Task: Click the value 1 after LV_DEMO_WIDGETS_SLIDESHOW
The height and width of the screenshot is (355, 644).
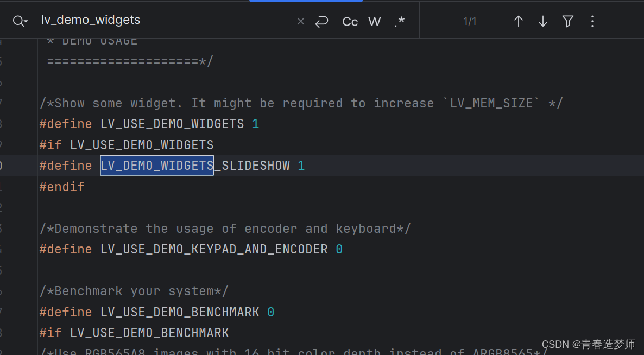Action: [301, 165]
